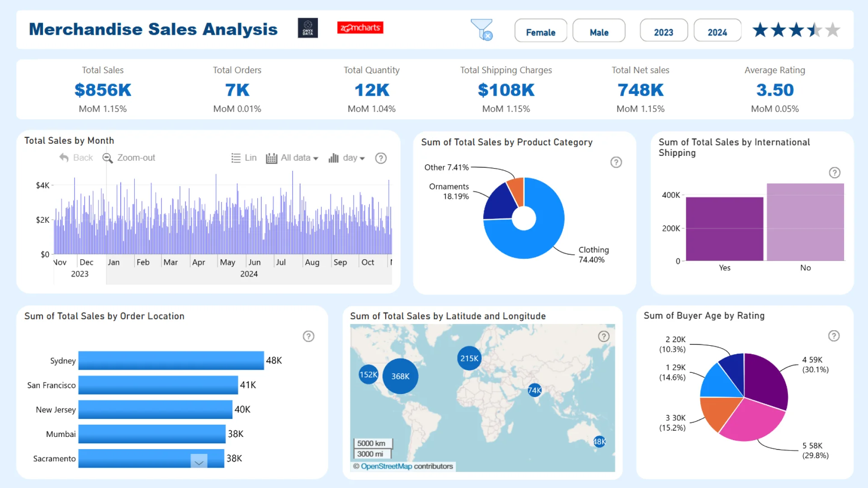
Task: Select the Yes shipping bar
Action: 724,229
